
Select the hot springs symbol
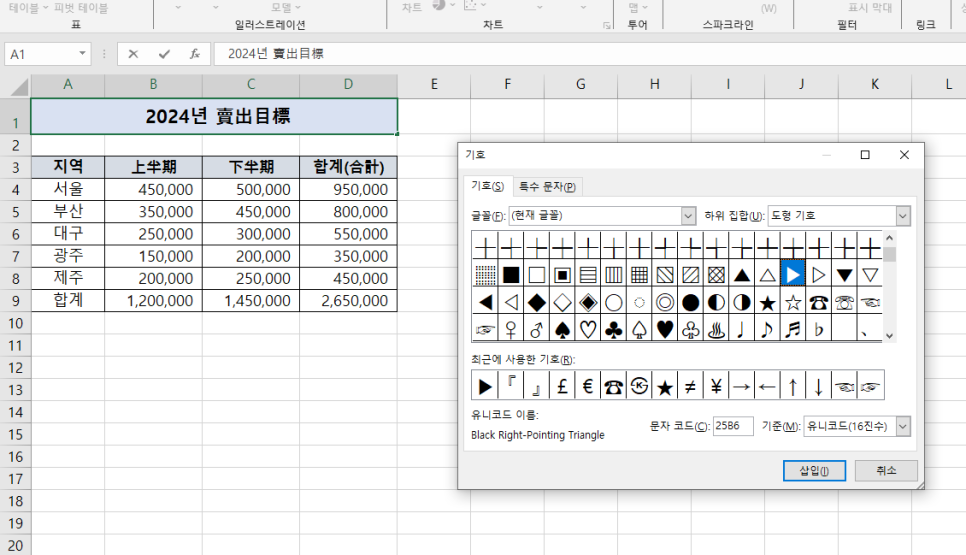pyautogui.click(x=716, y=330)
